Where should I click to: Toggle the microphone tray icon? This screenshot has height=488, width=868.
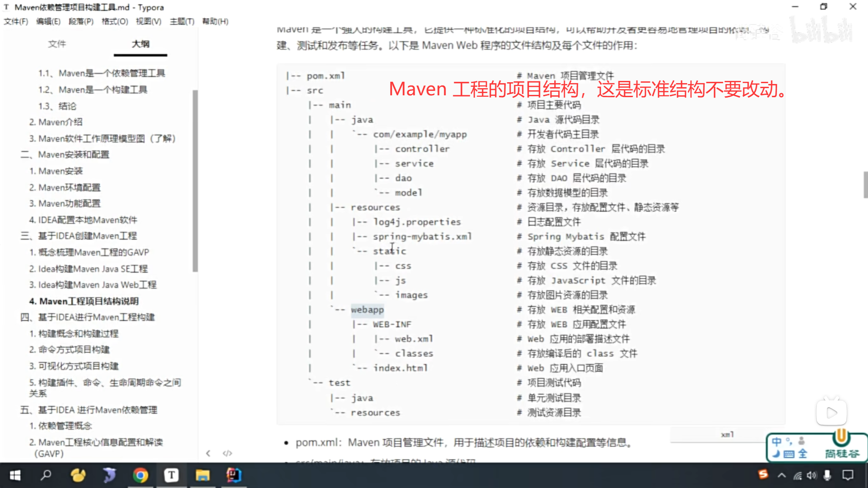point(827,475)
